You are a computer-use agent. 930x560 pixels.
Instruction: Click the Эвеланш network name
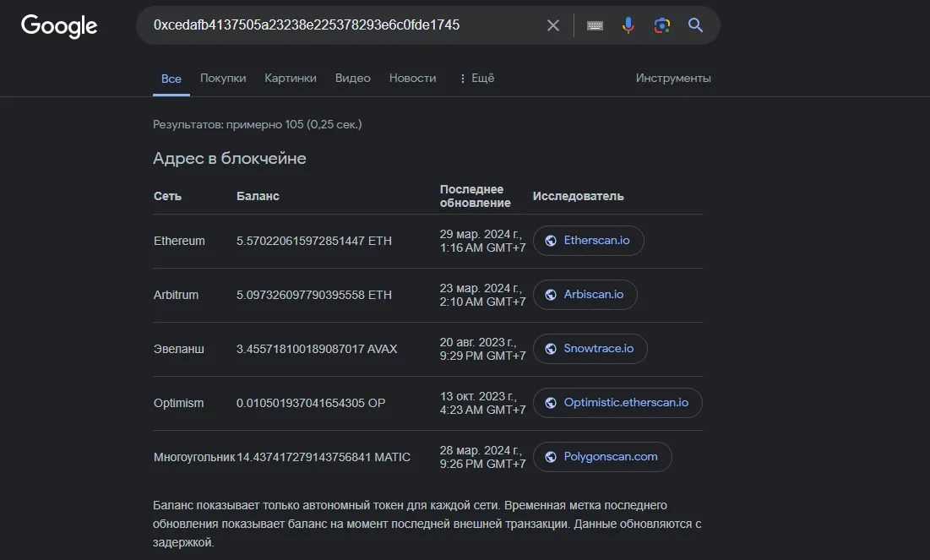tap(178, 349)
